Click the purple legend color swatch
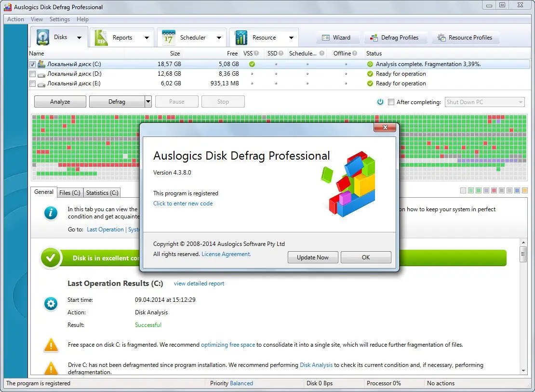The height and width of the screenshot is (392, 535). pos(486,190)
